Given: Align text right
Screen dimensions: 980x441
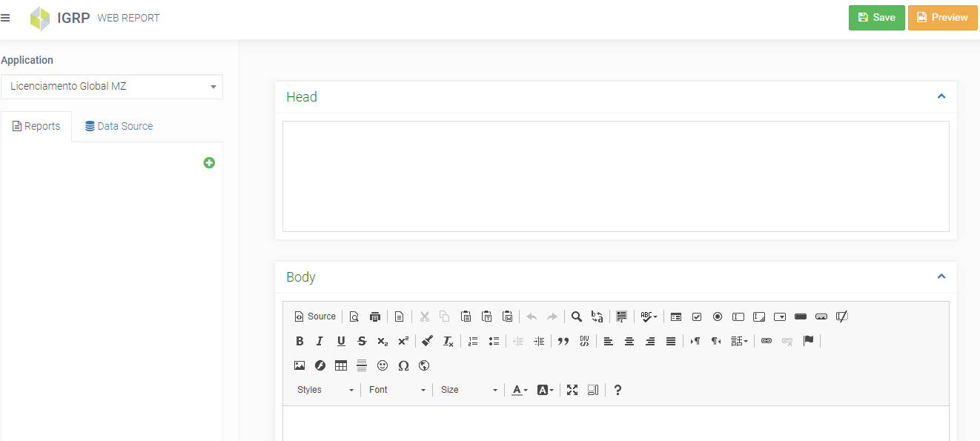Looking at the screenshot, I should click(650, 341).
